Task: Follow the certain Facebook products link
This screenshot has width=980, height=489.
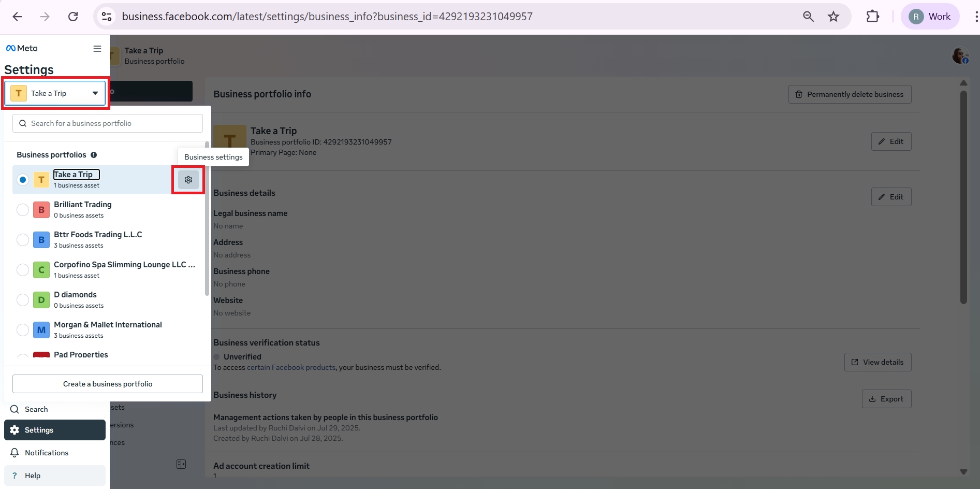Action: point(291,367)
